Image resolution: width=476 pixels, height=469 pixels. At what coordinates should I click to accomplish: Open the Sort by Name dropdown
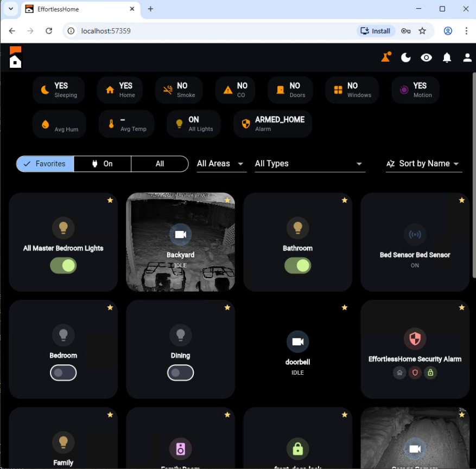[424, 164]
